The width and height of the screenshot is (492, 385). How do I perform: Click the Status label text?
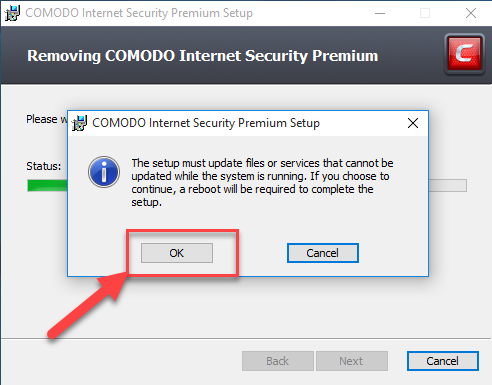tap(44, 166)
